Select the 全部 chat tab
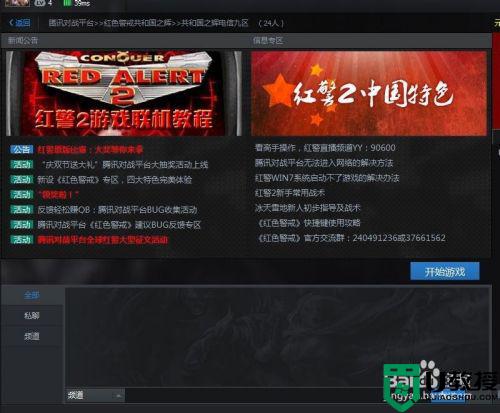Viewport: 500px width, 413px height. pyautogui.click(x=32, y=295)
